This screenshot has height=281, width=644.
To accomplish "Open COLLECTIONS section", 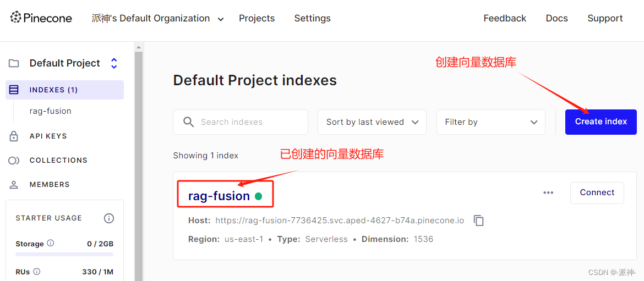I will click(x=58, y=161).
